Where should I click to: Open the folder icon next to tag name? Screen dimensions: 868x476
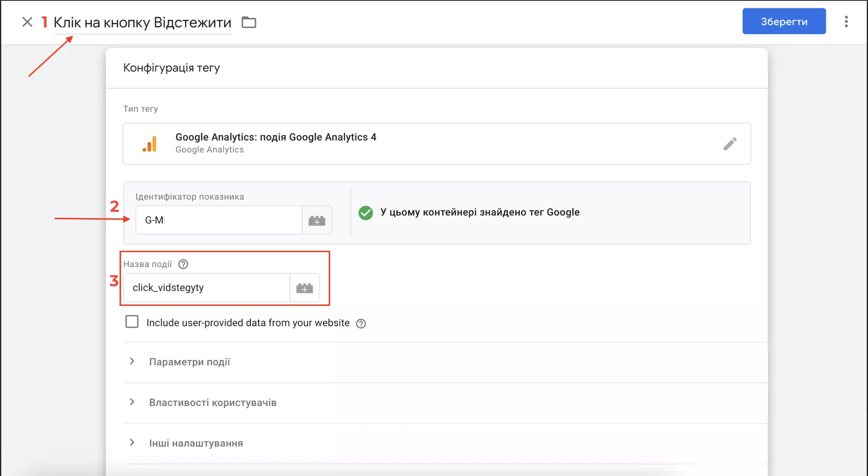pyautogui.click(x=249, y=22)
